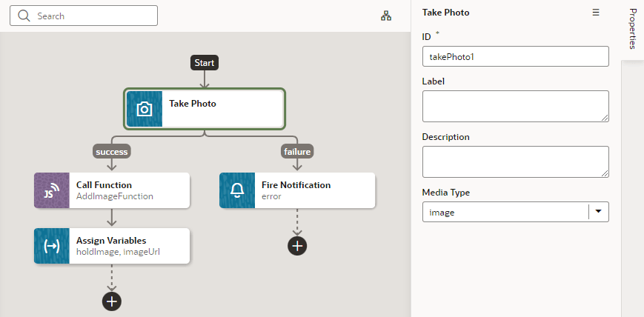Click the bell icon on Fire Notification
Image resolution: width=644 pixels, height=317 pixels.
237,190
